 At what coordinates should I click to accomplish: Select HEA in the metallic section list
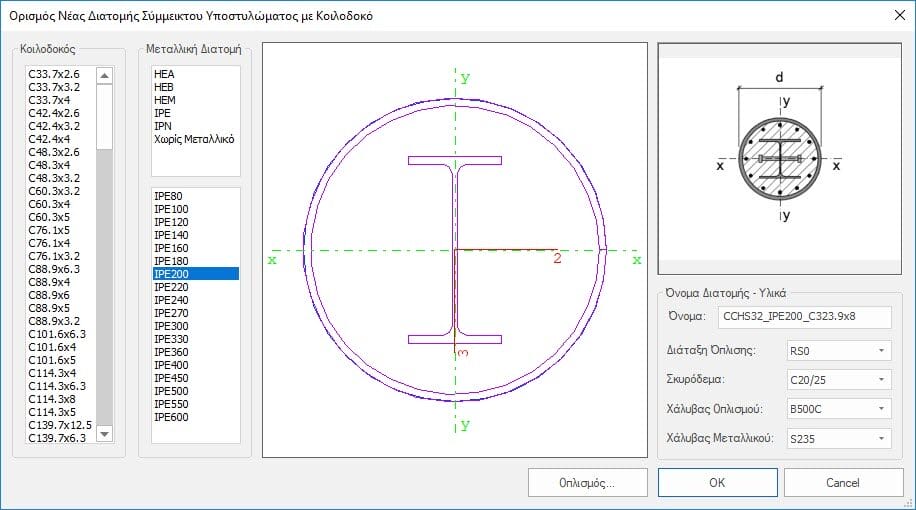(163, 74)
